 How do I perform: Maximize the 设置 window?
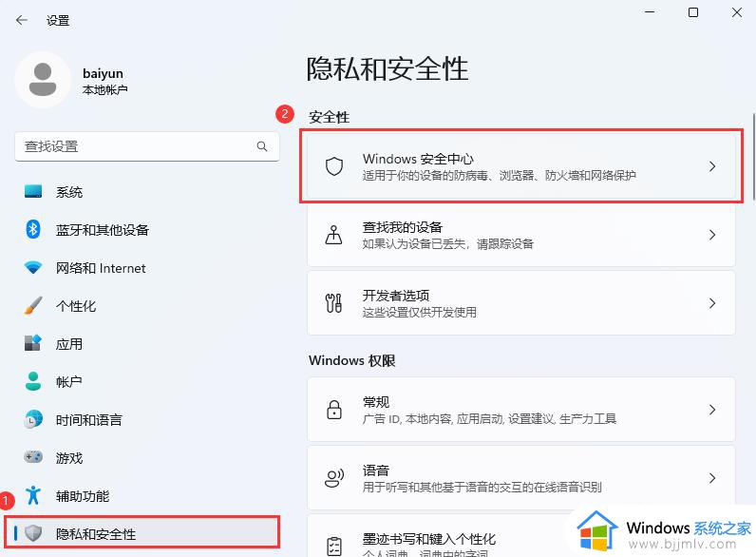click(693, 12)
